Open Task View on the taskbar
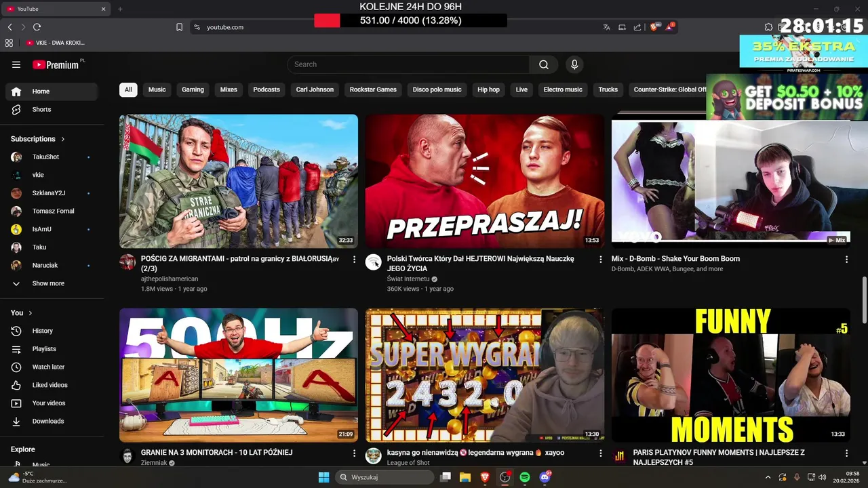868x488 pixels. coord(446,477)
